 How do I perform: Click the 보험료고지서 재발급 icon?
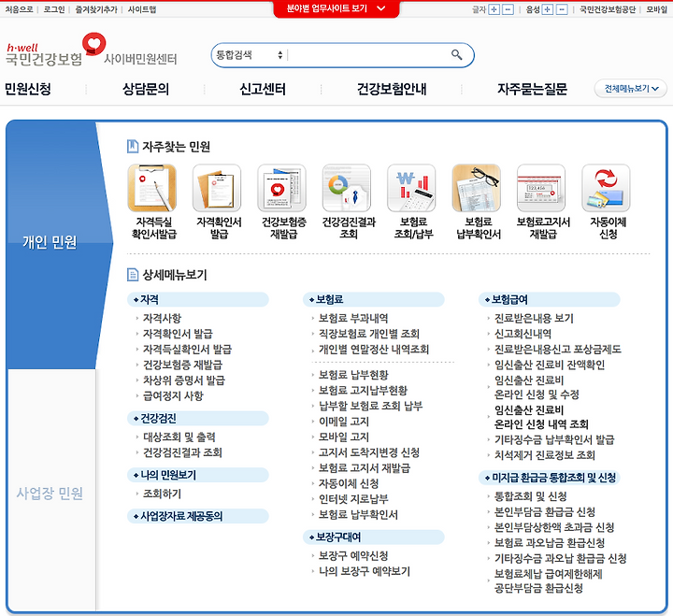click(541, 188)
